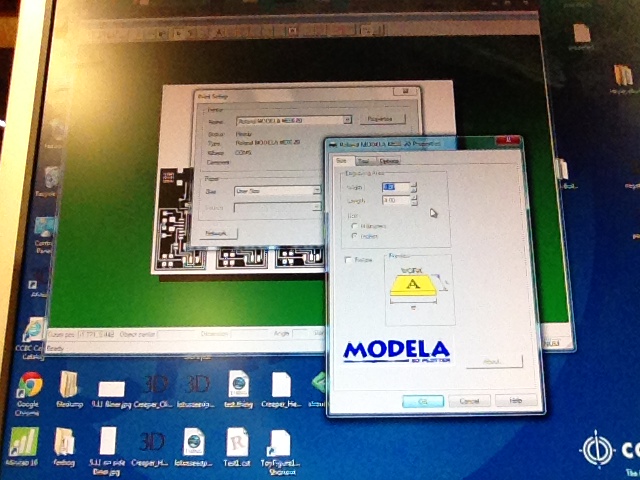Viewport: 640px width, 480px height.
Task: Open the globe document icon in bottom icon row
Action: 194,442
